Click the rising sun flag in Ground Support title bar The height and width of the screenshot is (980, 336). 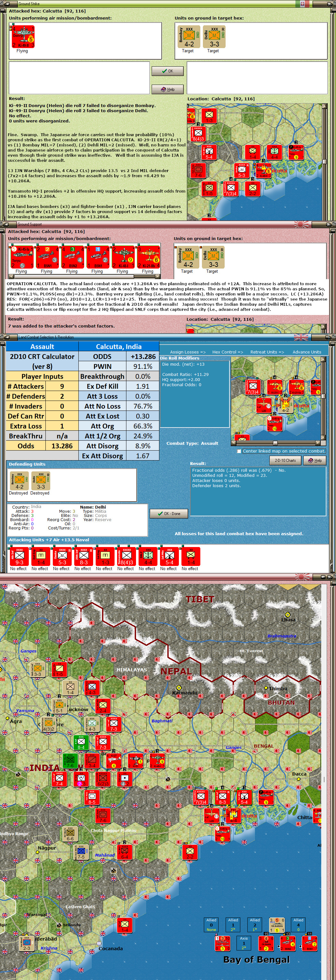click(301, 224)
